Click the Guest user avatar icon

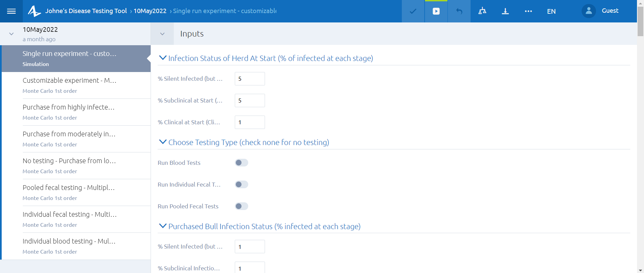coord(589,11)
